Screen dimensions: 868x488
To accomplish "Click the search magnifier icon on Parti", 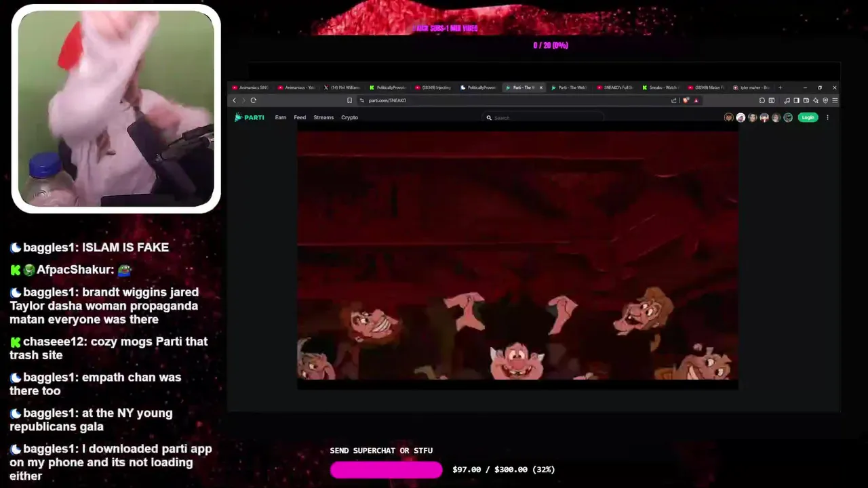I will (489, 118).
